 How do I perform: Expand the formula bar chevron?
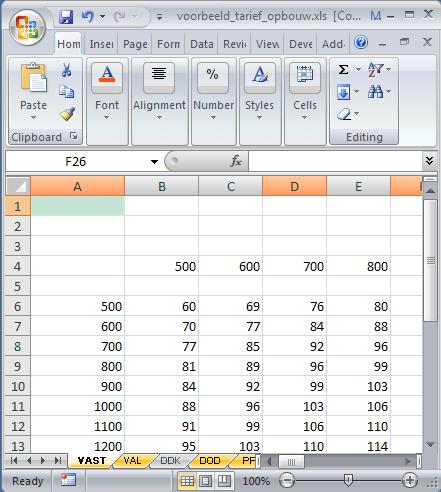[x=429, y=161]
